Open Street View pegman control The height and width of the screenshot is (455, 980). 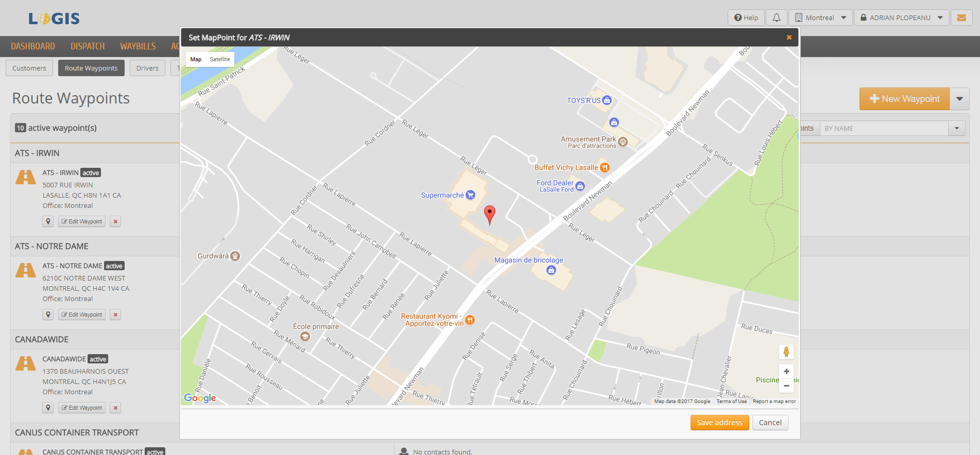click(x=786, y=352)
